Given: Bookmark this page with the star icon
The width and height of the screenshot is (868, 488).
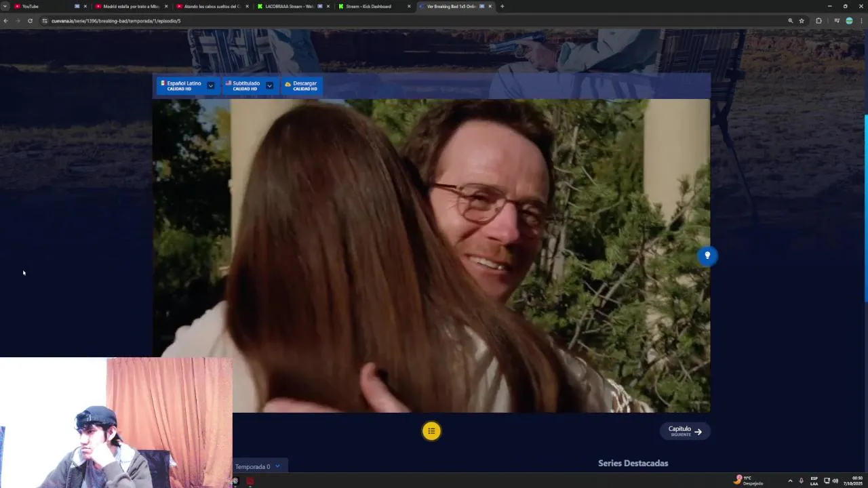Looking at the screenshot, I should [x=802, y=21].
